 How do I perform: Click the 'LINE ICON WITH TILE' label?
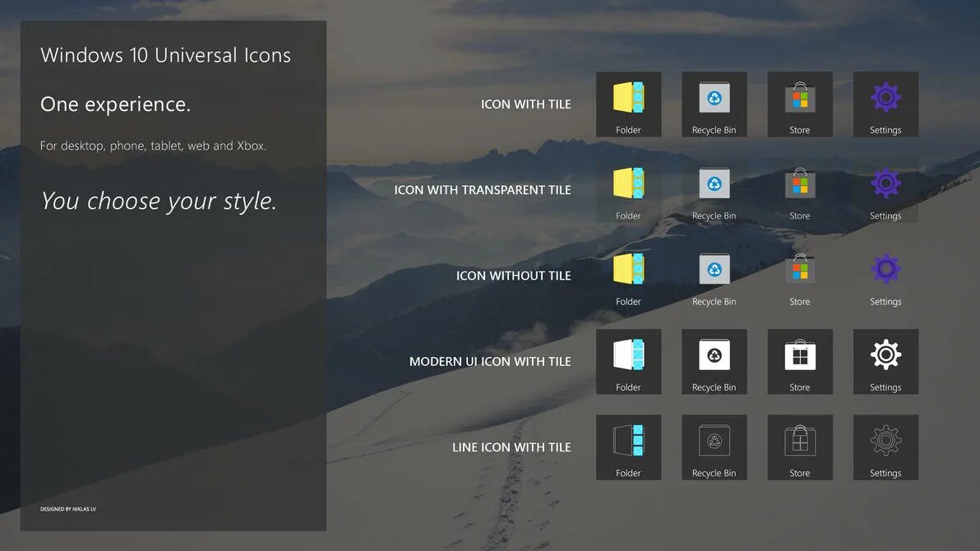511,447
